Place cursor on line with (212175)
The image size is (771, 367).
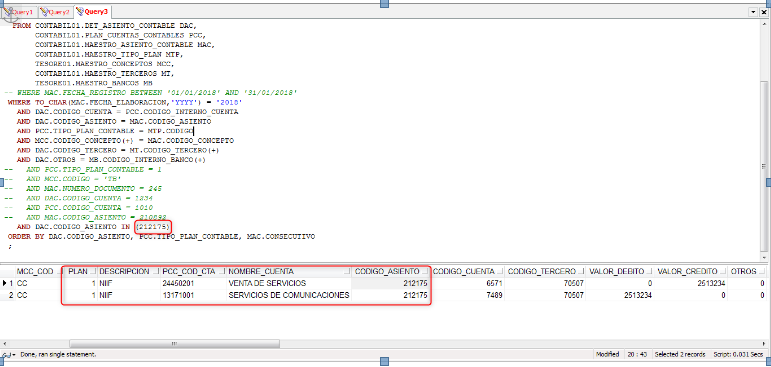click(x=93, y=227)
